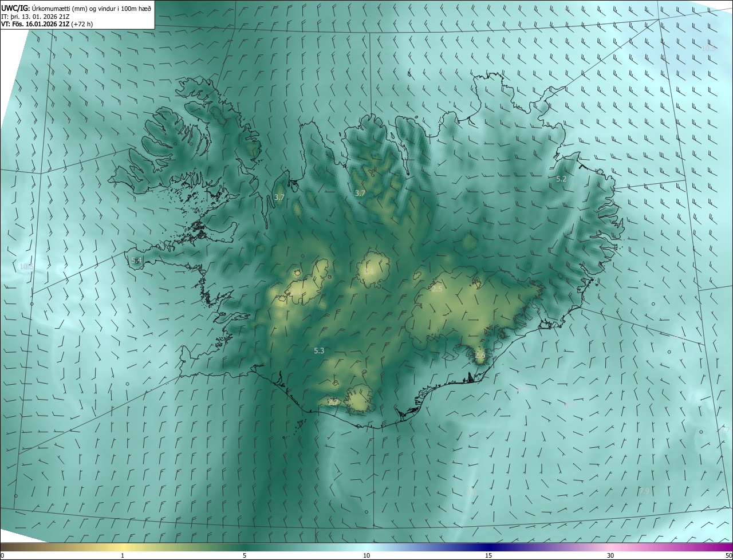
Task: Click the 0 tick label on the color scale
Action: point(2,555)
